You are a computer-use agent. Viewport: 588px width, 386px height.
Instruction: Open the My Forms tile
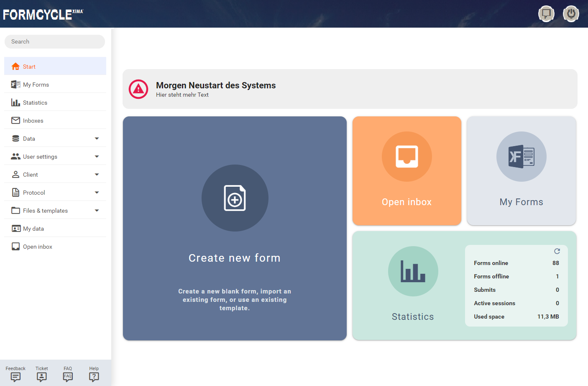tap(521, 171)
